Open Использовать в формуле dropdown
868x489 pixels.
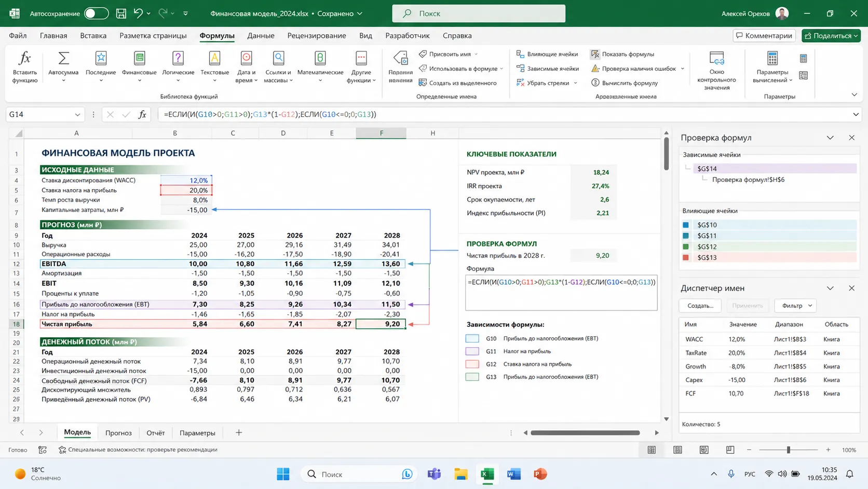tap(501, 69)
